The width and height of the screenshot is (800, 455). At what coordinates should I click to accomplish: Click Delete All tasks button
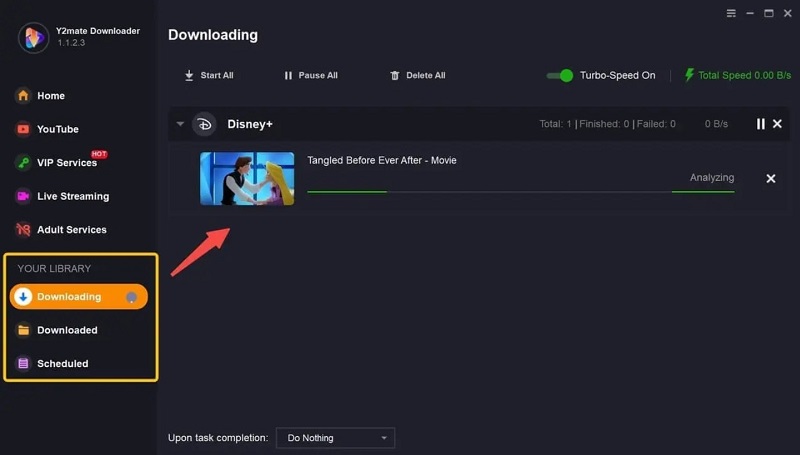(418, 75)
